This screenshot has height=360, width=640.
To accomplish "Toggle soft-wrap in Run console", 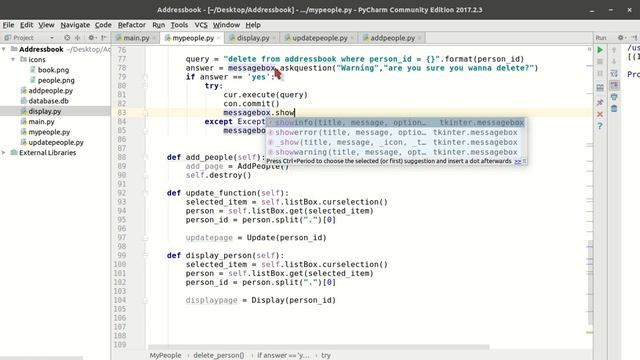I will [x=614, y=73].
